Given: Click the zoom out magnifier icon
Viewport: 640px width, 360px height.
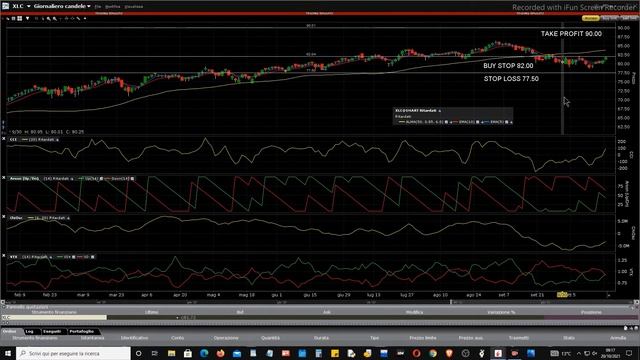Looking at the screenshot, I should pyautogui.click(x=55, y=18).
